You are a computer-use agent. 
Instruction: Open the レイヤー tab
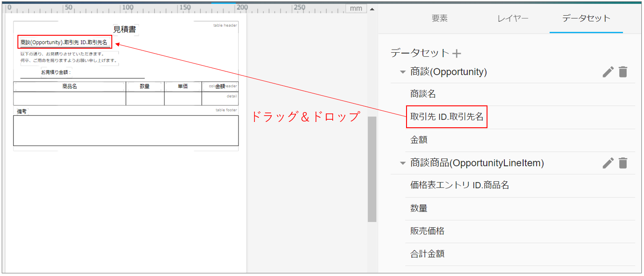(513, 18)
